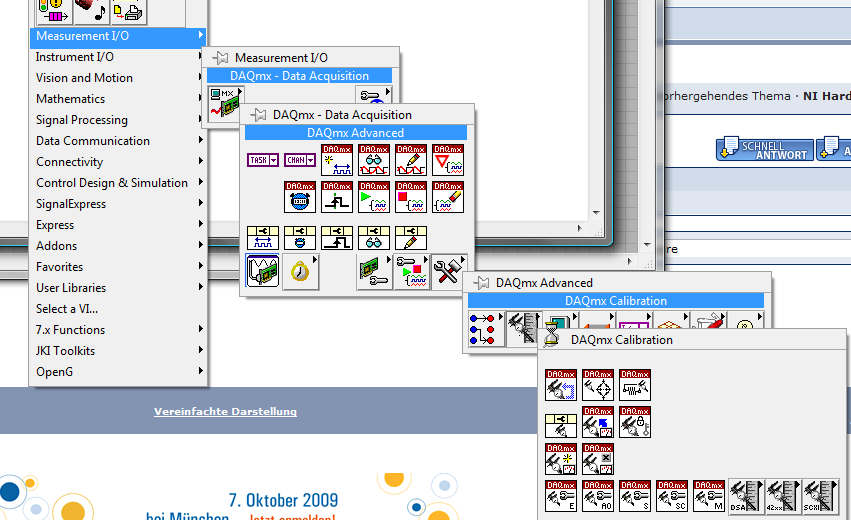Screen dimensions: 851x520
Task: Open the Mathematics submenu
Action: [118, 99]
